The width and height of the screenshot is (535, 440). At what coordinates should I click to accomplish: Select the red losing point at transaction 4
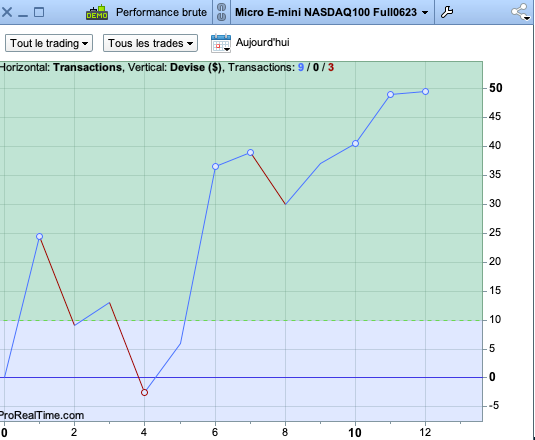[x=144, y=393]
